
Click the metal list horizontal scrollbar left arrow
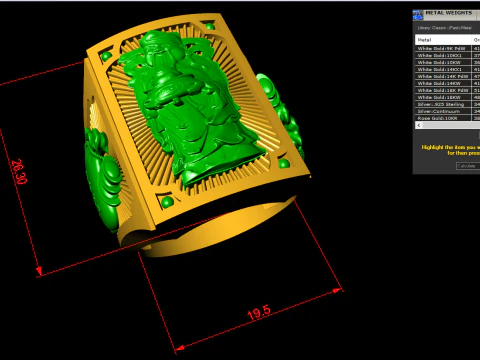[x=419, y=125]
